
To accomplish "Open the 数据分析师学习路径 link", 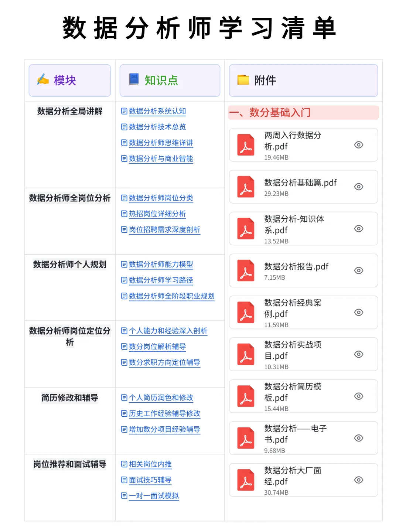I will pos(160,280).
